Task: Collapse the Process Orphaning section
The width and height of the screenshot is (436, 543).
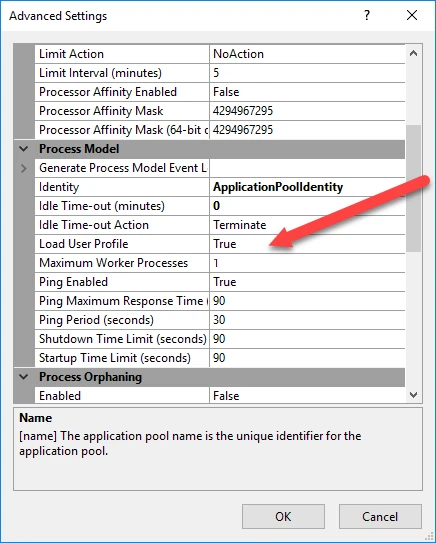Action: point(24,377)
